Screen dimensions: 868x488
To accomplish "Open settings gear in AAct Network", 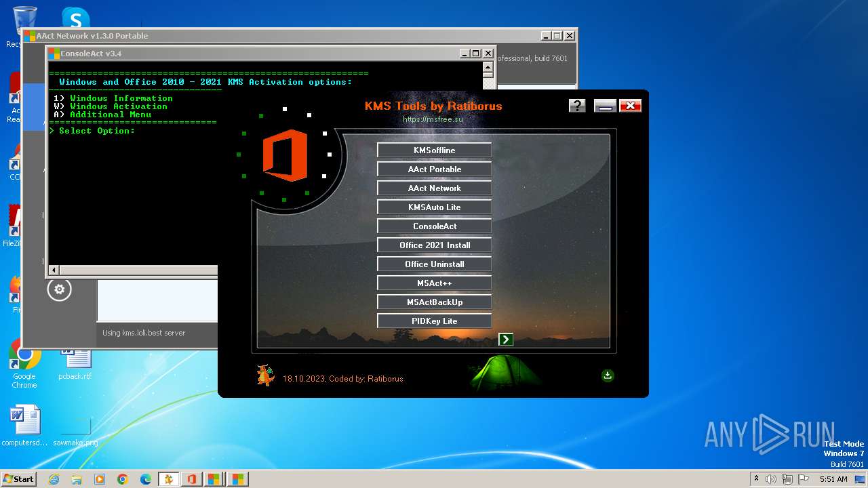I will (x=59, y=289).
